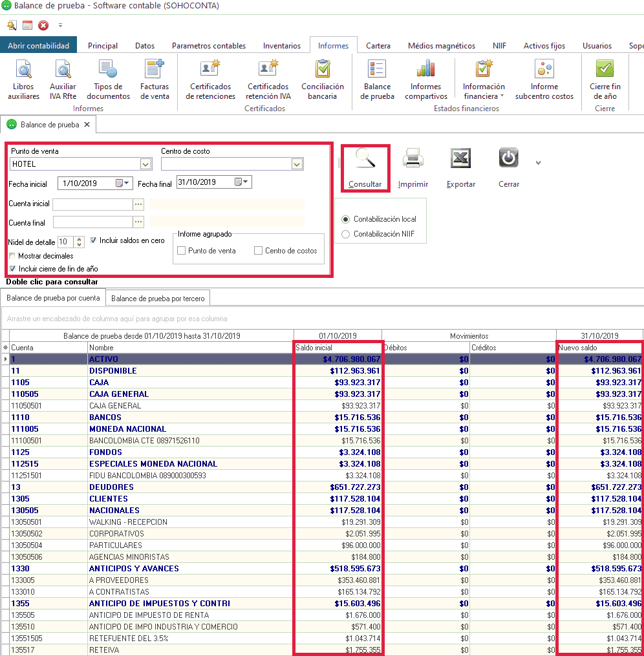
Task: Select Balance de prueba por tercero tab
Action: 158,298
